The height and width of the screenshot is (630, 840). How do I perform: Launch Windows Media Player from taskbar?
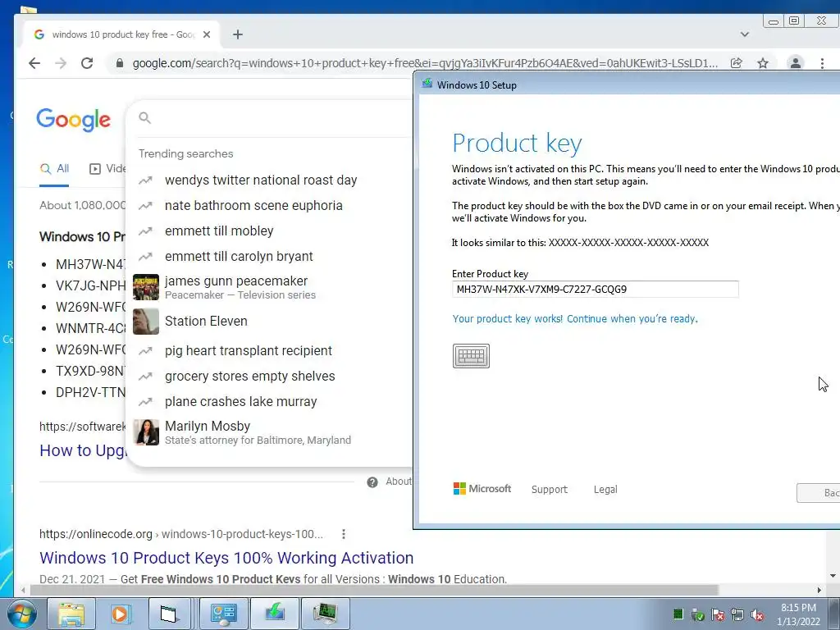(121, 614)
